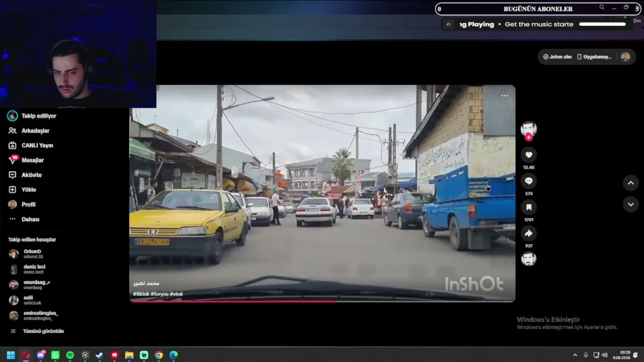644x362 pixels.
Task: Follow the creator via the red plus badge
Action: [528, 138]
